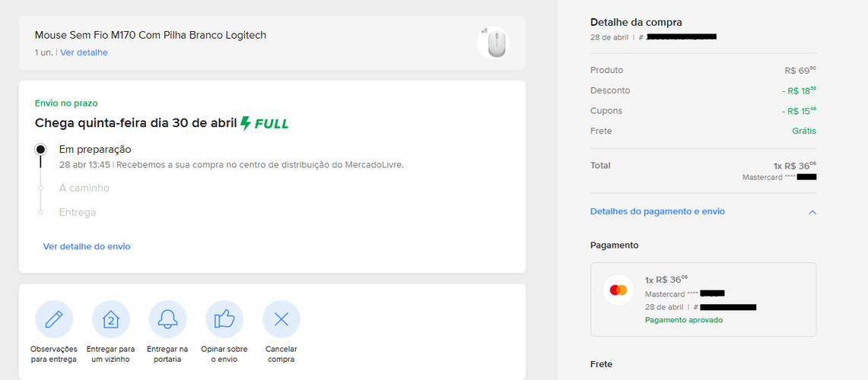Click the coupons value '- R$ 15'
Screen dimensions: 868x380
pyautogui.click(x=800, y=111)
